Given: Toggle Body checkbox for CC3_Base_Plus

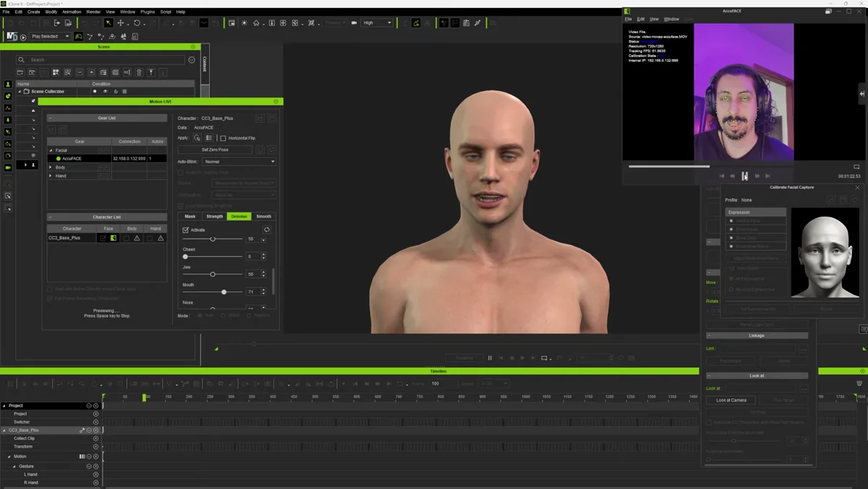Looking at the screenshot, I should 127,238.
